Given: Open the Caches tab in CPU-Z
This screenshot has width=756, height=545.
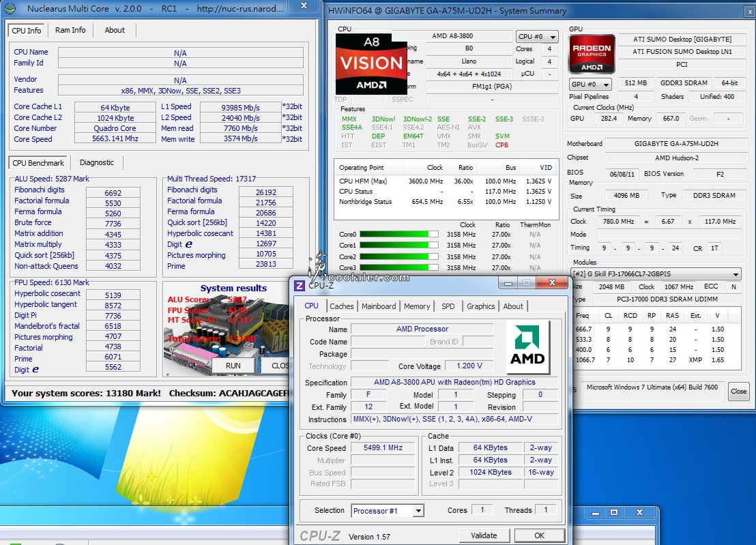Looking at the screenshot, I should pos(342,306).
